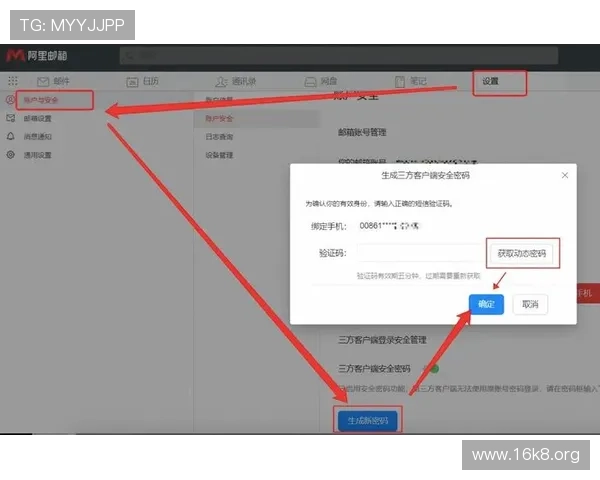Click the 通用设置 gear icon
Image resolution: width=600 pixels, height=480 pixels.
point(11,155)
